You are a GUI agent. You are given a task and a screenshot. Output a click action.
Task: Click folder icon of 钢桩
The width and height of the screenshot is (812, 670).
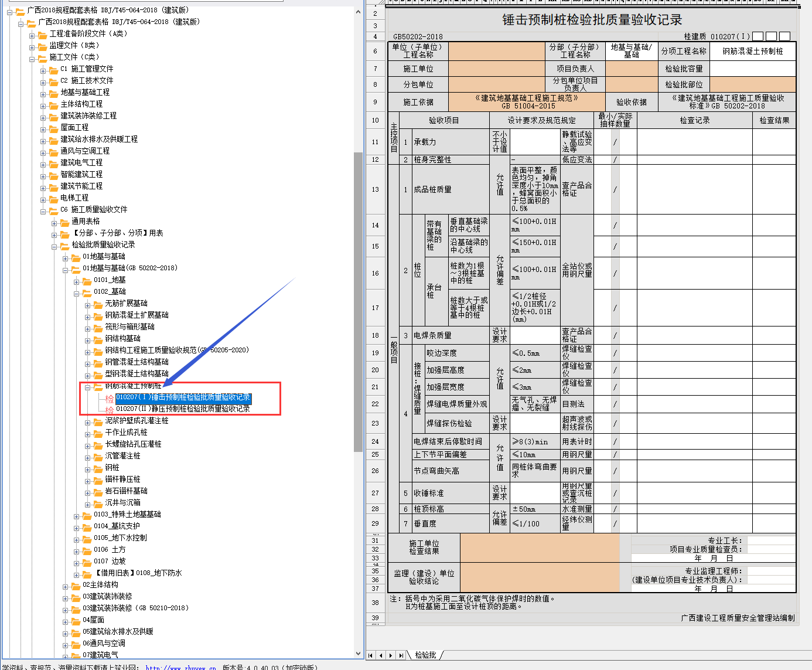(x=98, y=468)
